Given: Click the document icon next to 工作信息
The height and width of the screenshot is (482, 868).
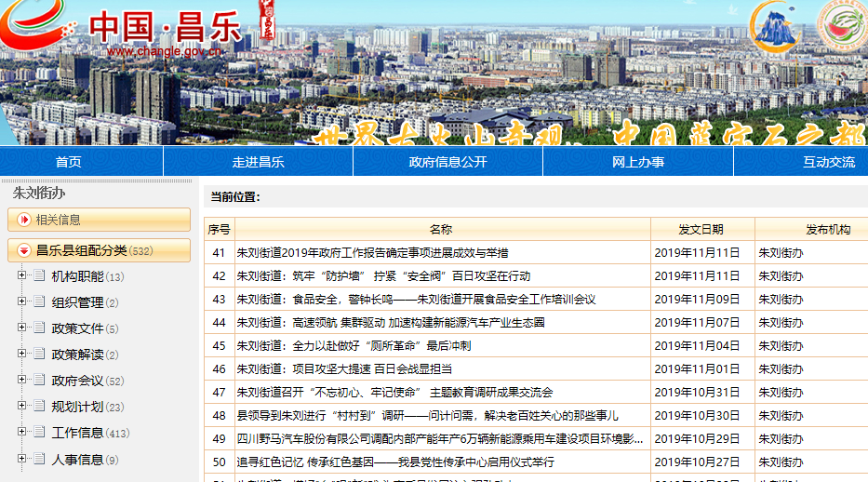Looking at the screenshot, I should click(x=39, y=433).
